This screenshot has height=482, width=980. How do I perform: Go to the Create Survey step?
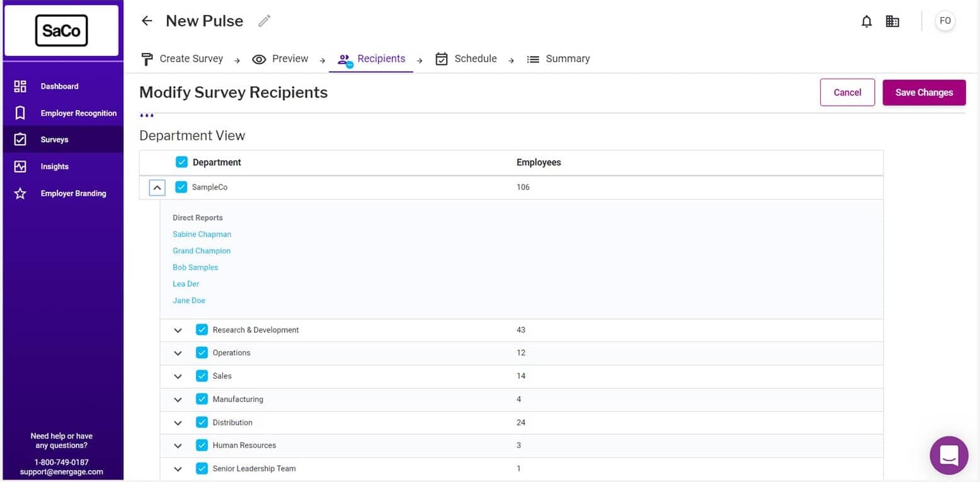tap(182, 59)
